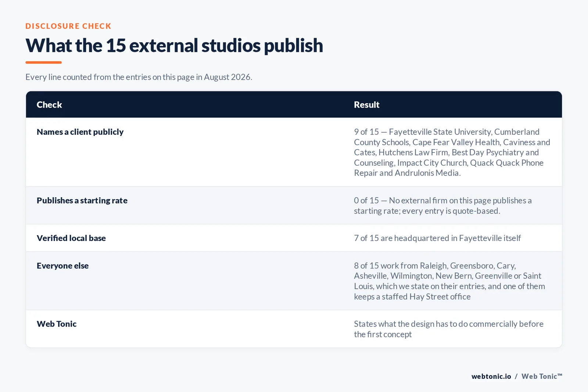Viewport: 588px width, 392px height.
Task: Click the "Result" column header
Action: click(366, 105)
